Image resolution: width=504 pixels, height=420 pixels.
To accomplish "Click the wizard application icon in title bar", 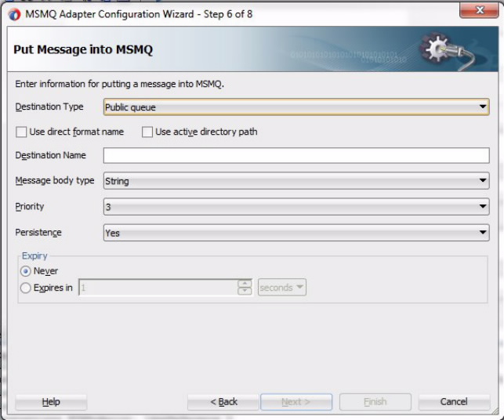I will [x=14, y=14].
